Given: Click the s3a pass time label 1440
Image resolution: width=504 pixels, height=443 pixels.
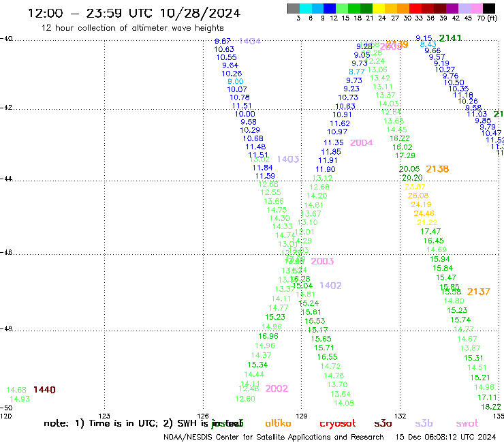Looking at the screenshot, I should (x=44, y=390).
